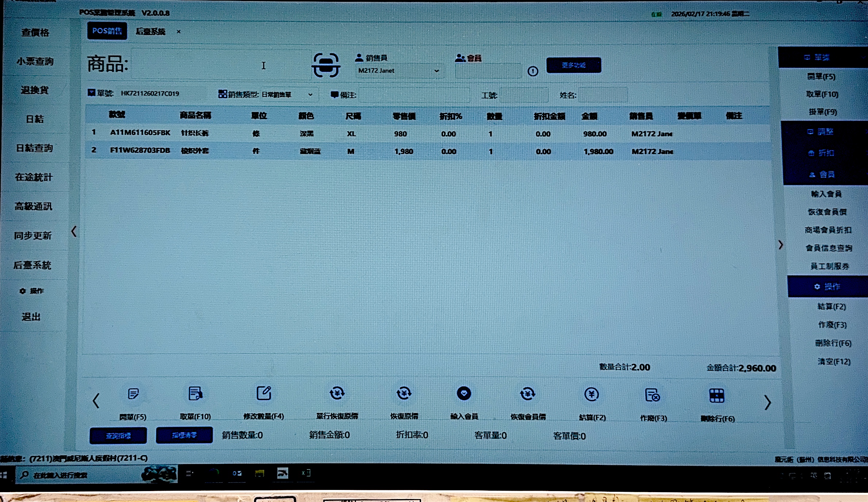Screen dimensions: 868x502
Task: Click the 修改數量(F4) edit icon
Action: [264, 393]
